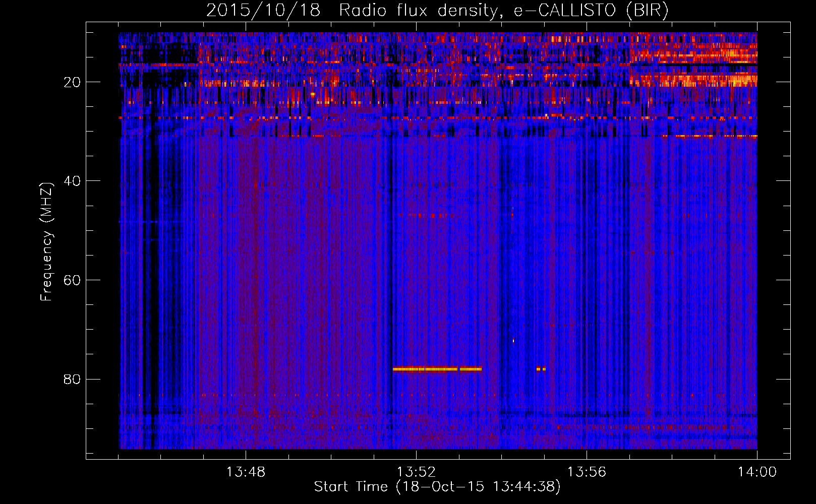The width and height of the screenshot is (816, 504).
Task: Click the long yellow emission line near 78 MHz
Action: coord(437,369)
